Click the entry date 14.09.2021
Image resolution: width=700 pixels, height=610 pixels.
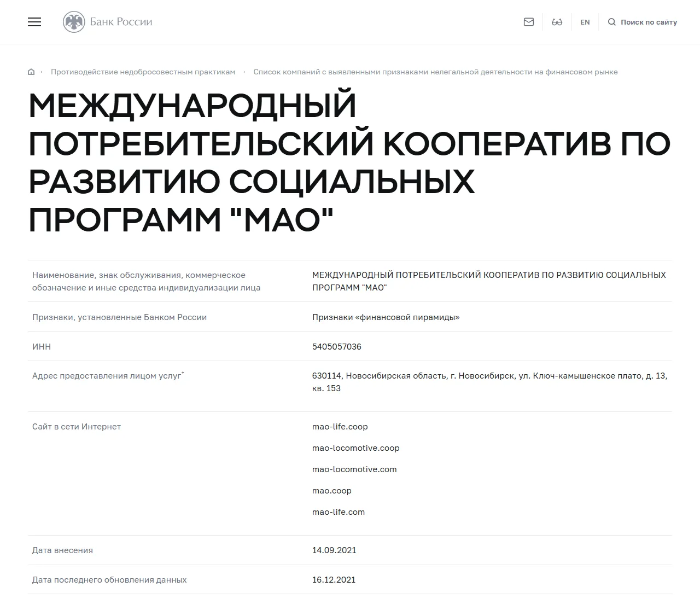click(x=334, y=550)
